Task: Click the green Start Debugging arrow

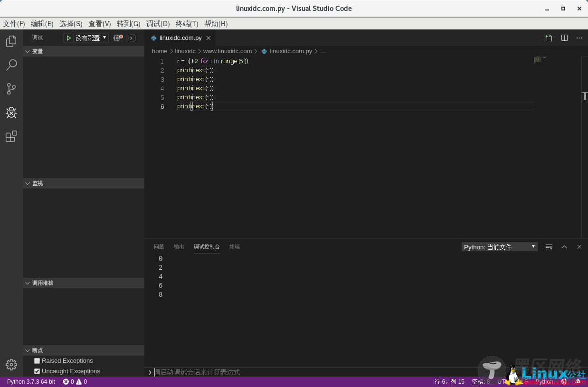Action: click(x=69, y=38)
